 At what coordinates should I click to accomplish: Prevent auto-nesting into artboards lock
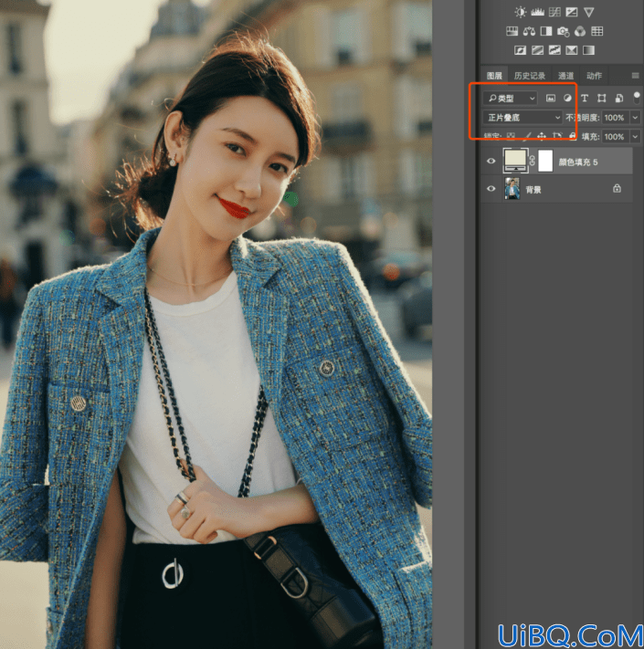(x=557, y=136)
